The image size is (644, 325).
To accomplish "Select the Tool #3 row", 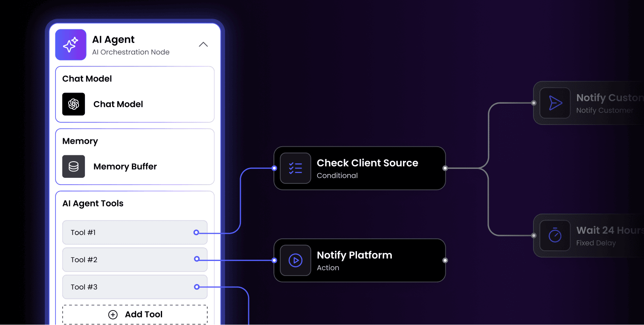I will pyautogui.click(x=135, y=287).
